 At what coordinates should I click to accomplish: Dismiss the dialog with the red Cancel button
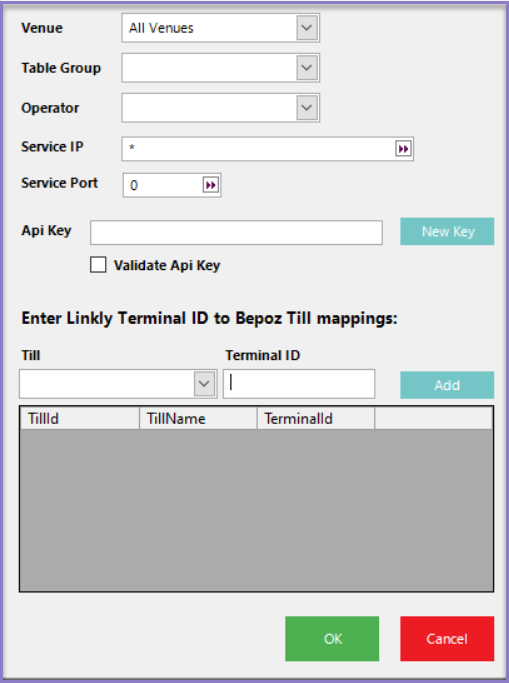click(447, 639)
